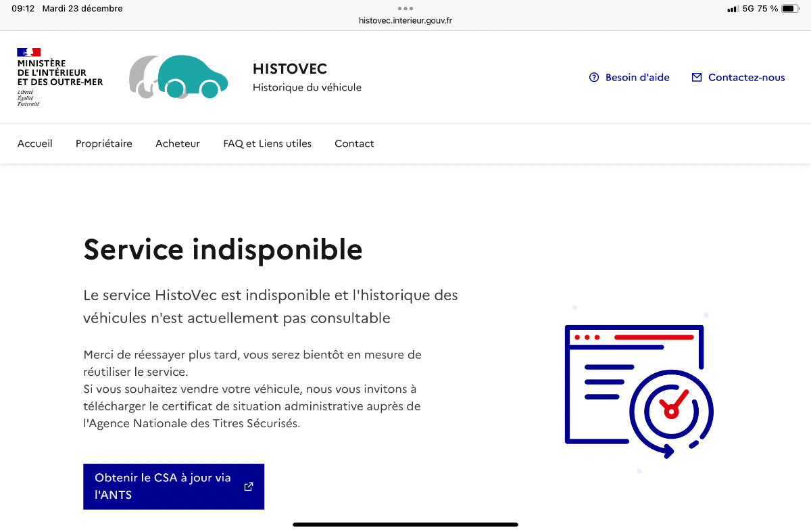
Task: Select the Acheteur menu item
Action: click(178, 143)
